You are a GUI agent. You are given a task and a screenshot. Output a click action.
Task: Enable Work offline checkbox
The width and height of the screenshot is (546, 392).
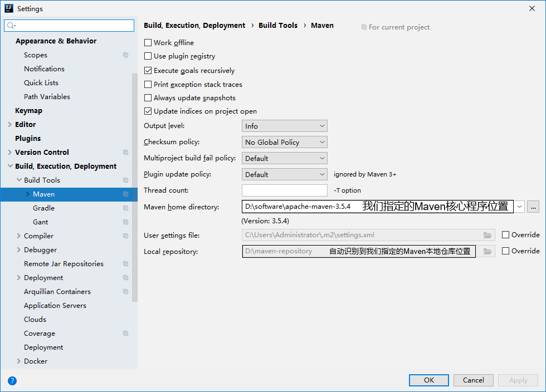148,42
